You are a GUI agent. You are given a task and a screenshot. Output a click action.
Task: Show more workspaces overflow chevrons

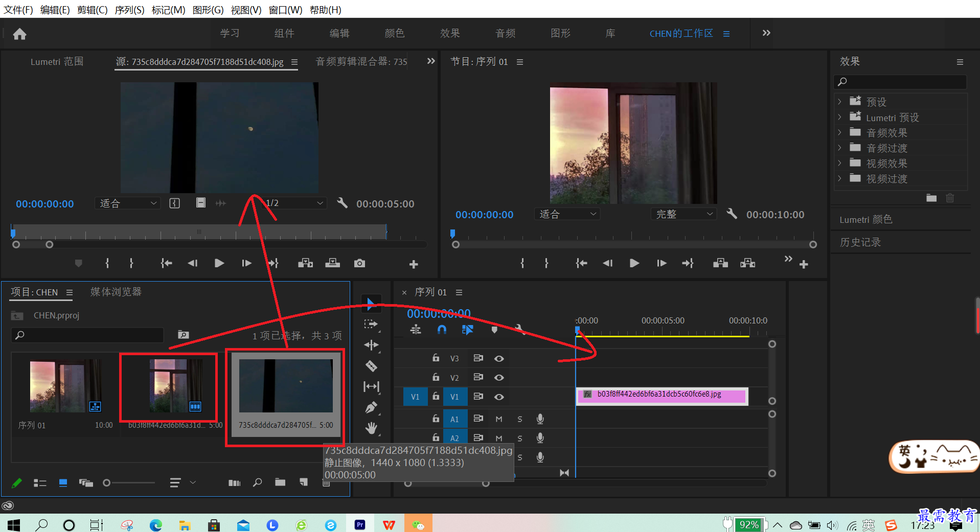pyautogui.click(x=766, y=33)
